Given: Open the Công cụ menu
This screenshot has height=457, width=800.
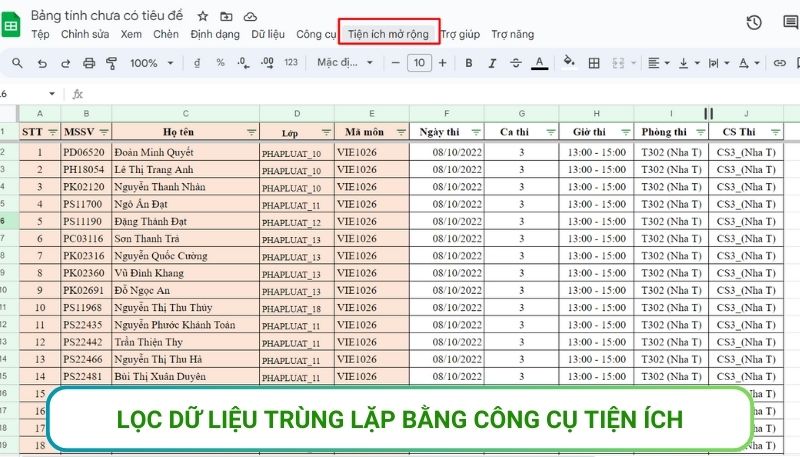Looking at the screenshot, I should tap(316, 34).
